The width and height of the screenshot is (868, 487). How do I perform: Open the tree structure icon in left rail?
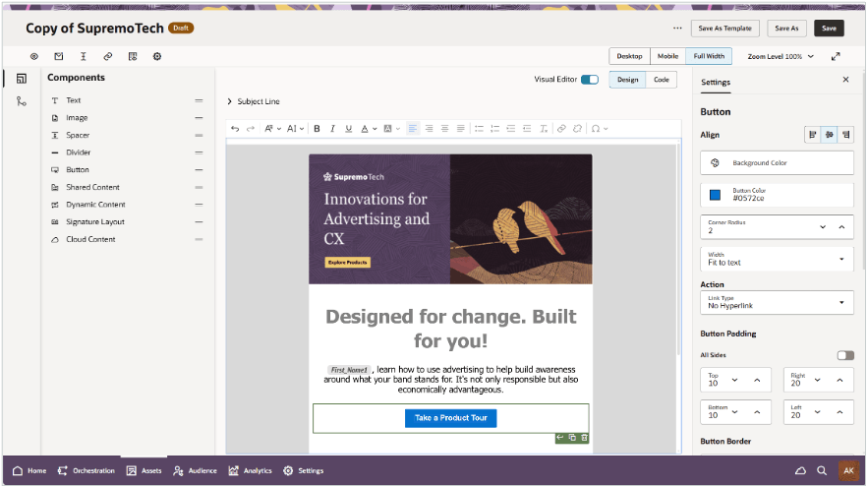pos(21,101)
